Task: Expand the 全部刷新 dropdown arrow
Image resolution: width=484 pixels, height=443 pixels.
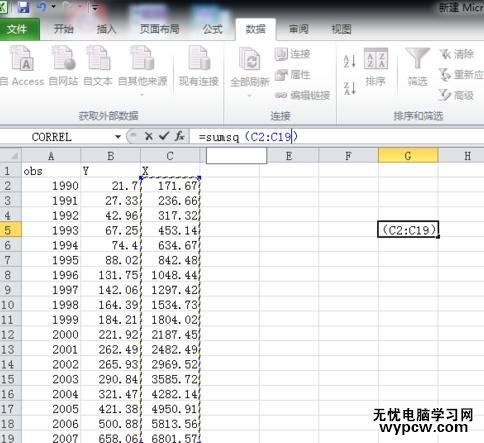Action: pos(250,96)
